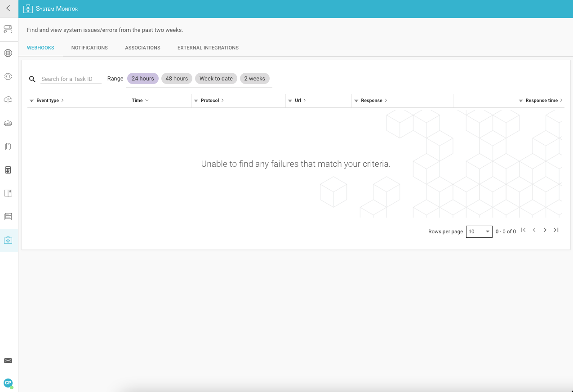Open the calculator sidebar icon
This screenshot has width=573, height=392.
(8, 170)
